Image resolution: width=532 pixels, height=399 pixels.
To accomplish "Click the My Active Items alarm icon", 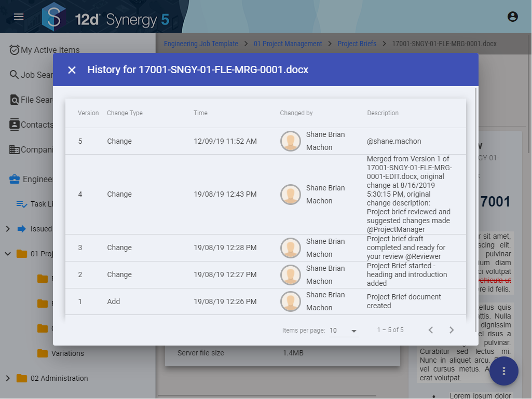I will point(15,50).
